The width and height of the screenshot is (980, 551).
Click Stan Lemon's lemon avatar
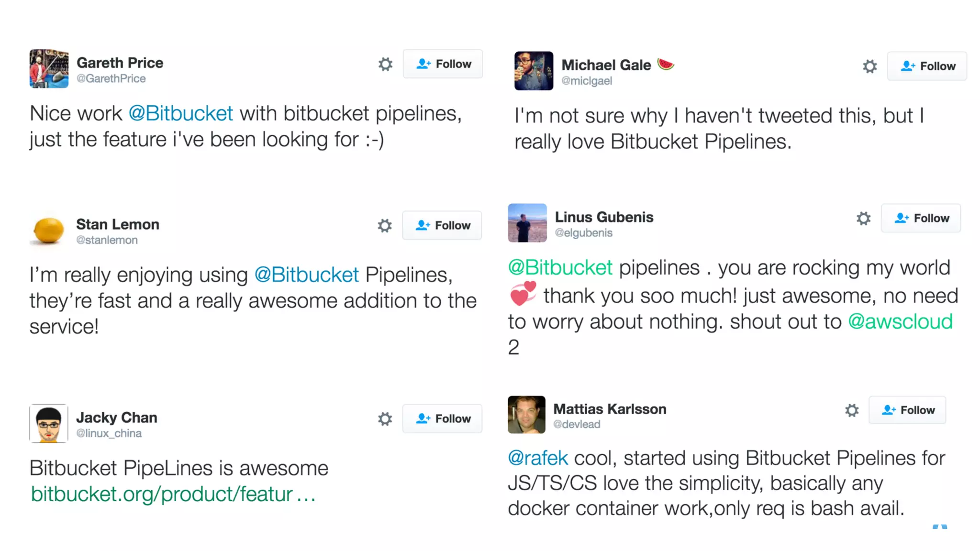[48, 230]
